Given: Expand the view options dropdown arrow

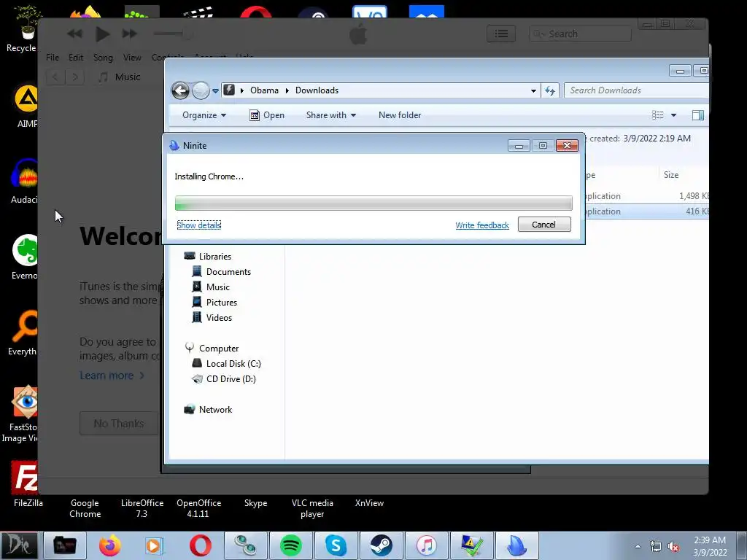Looking at the screenshot, I should pyautogui.click(x=673, y=114).
